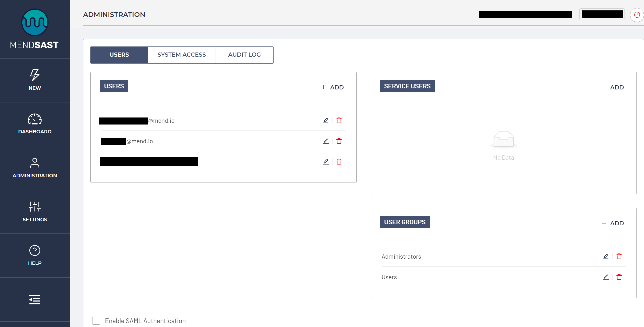This screenshot has height=327, width=644.
Task: Open Settings sliders icon in sidebar
Action: [35, 207]
